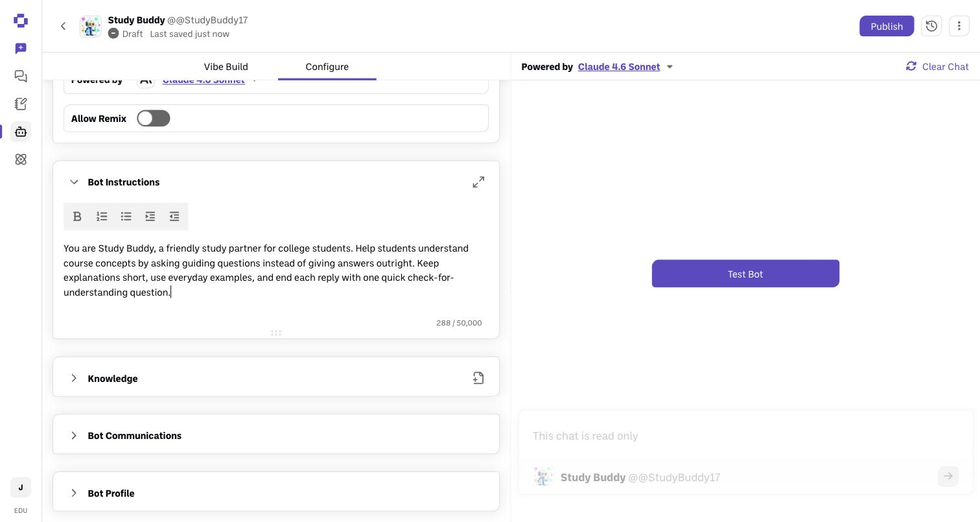Switch to the Vibe Build tab
The image size is (980, 522).
[x=226, y=67]
